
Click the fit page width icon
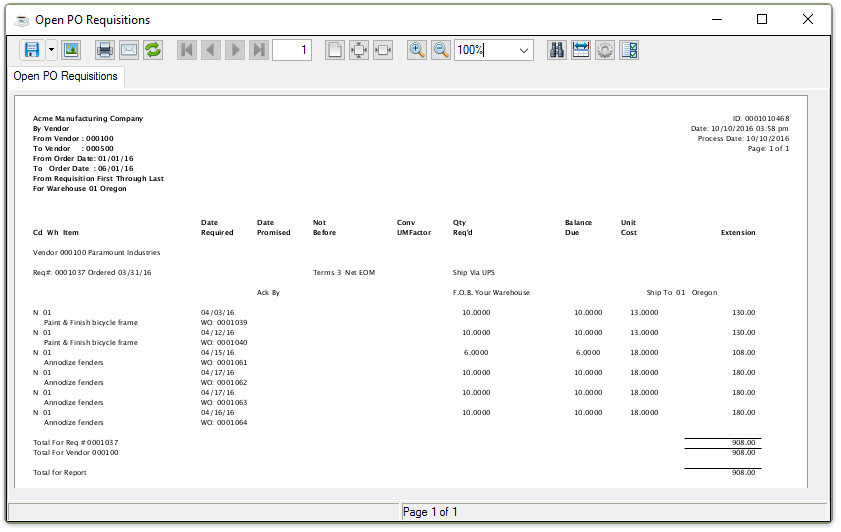(383, 50)
